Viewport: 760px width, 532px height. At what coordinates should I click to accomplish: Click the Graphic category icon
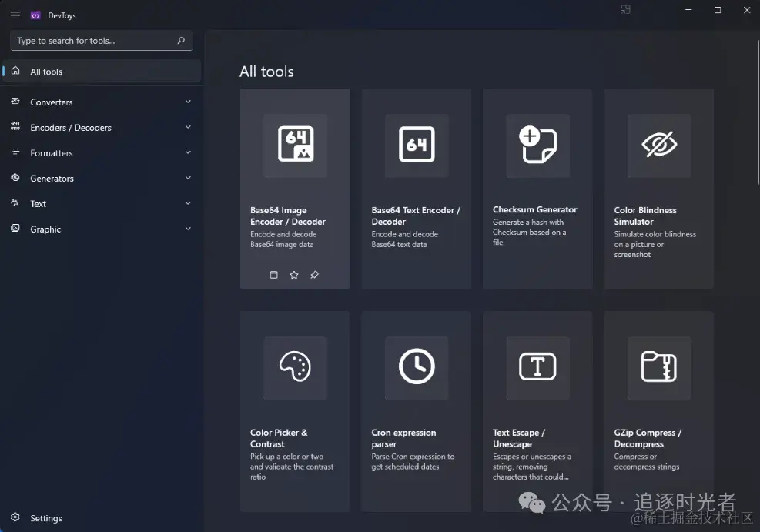tap(15, 228)
